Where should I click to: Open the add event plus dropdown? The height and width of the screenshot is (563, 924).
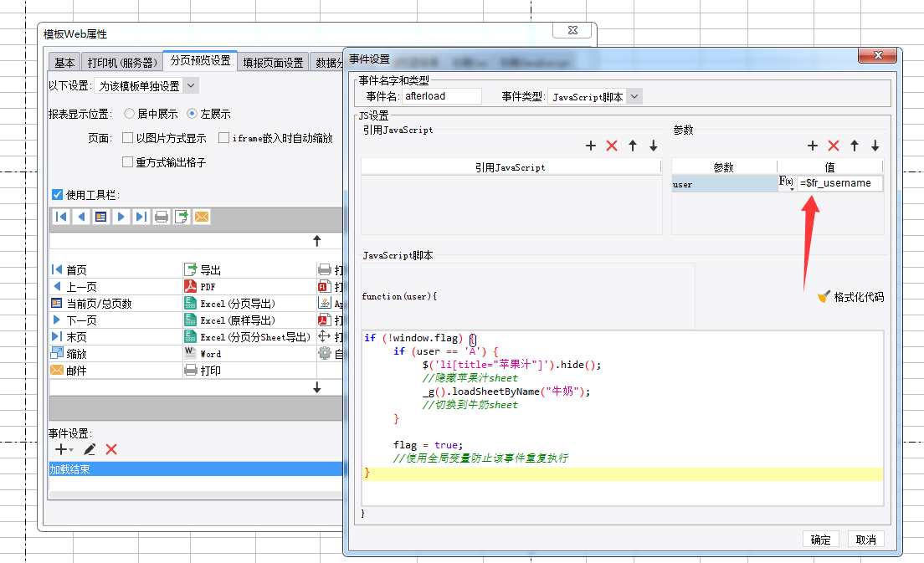[x=64, y=450]
